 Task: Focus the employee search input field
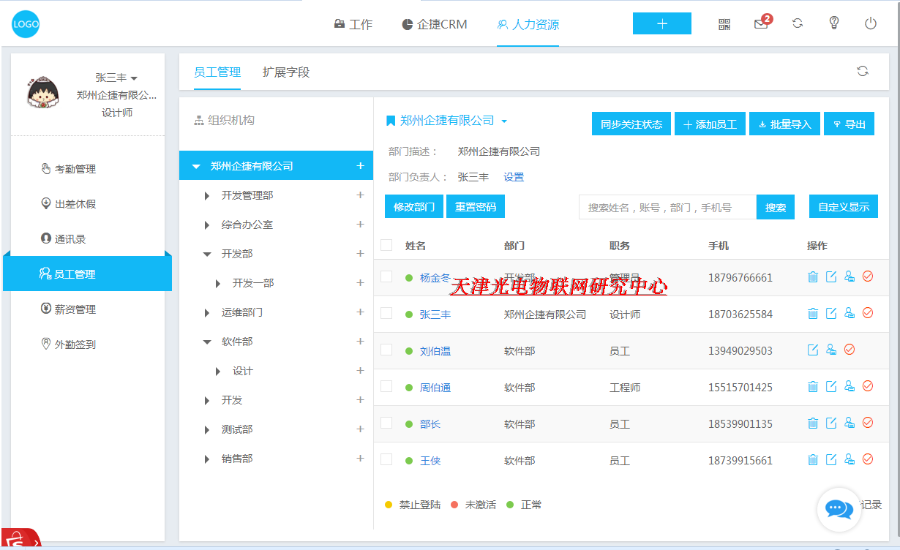[x=668, y=207]
